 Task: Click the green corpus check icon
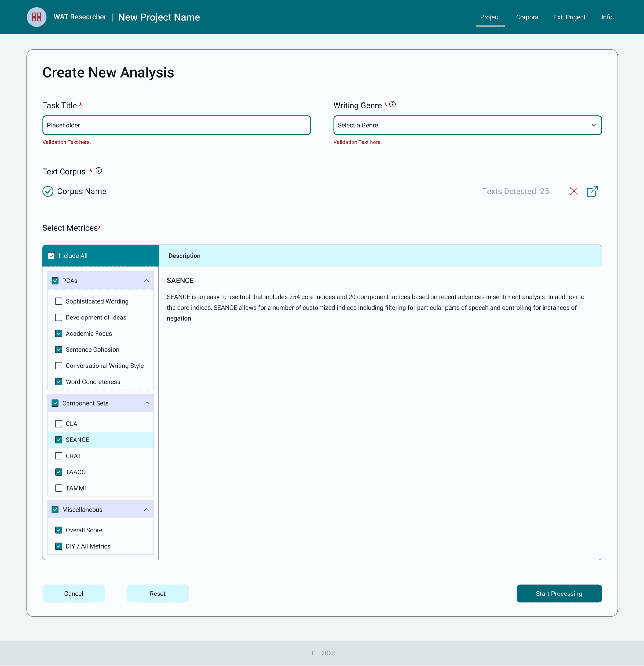click(x=48, y=191)
